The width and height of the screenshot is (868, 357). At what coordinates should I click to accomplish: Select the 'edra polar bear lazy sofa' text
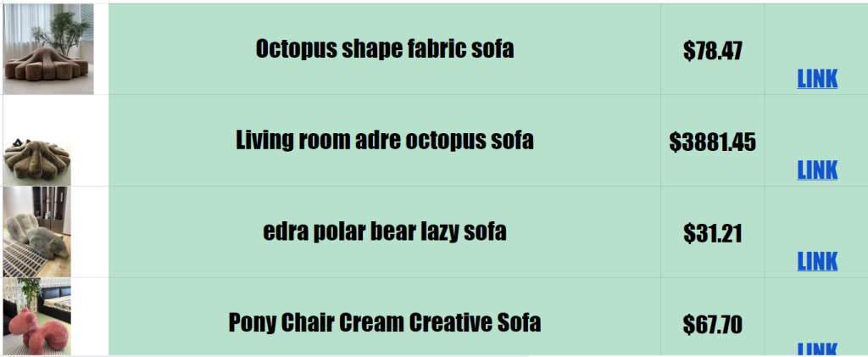pos(384,231)
